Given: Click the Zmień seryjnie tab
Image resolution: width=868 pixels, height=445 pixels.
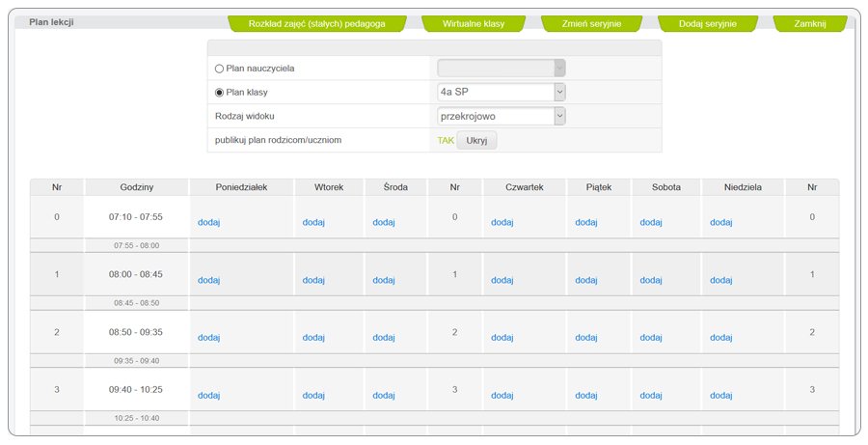Looking at the screenshot, I should [x=591, y=23].
